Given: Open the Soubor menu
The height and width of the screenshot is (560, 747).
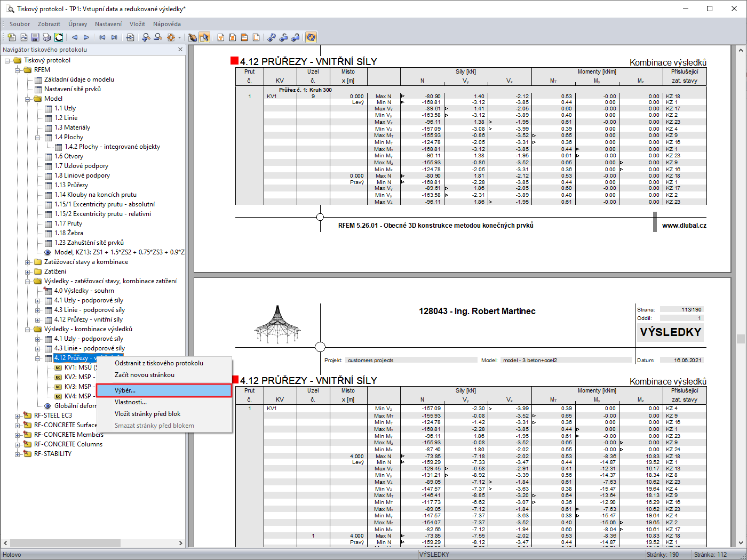Looking at the screenshot, I should [20, 24].
